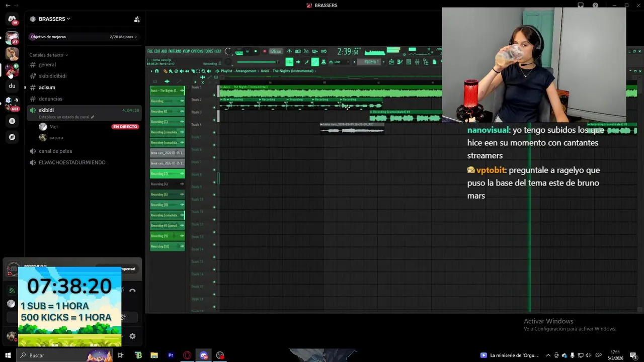This screenshot has width=644, height=362.
Task: Toggle the metronome icon in FL Studio
Action: 290,51
